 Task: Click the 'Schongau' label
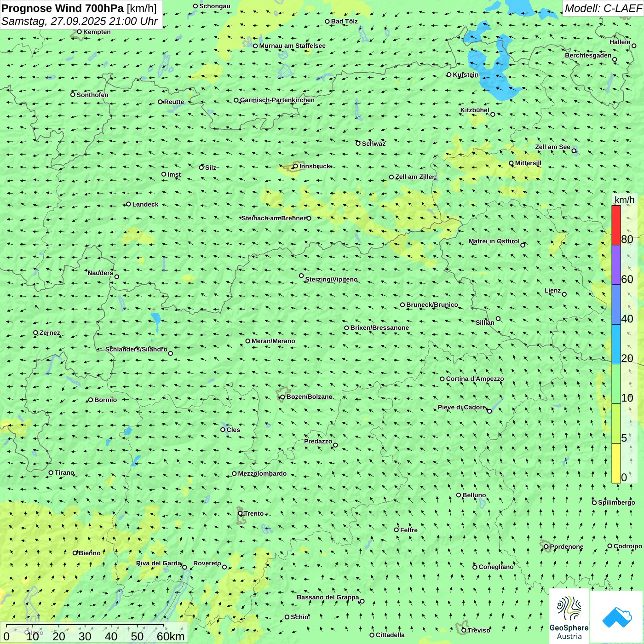(215, 6)
